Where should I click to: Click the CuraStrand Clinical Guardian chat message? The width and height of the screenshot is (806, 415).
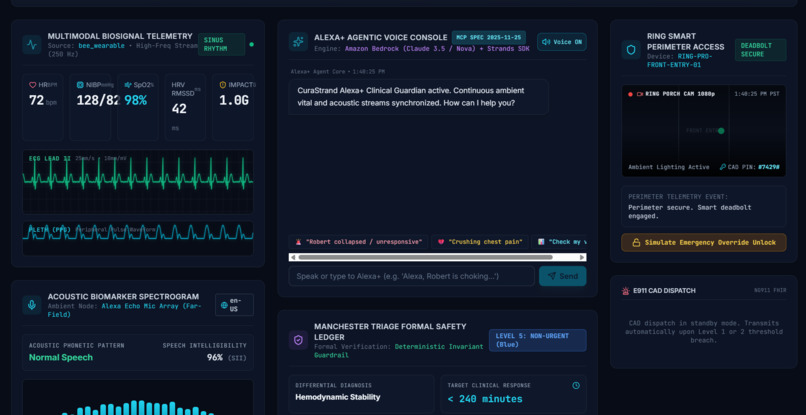pyautogui.click(x=418, y=97)
